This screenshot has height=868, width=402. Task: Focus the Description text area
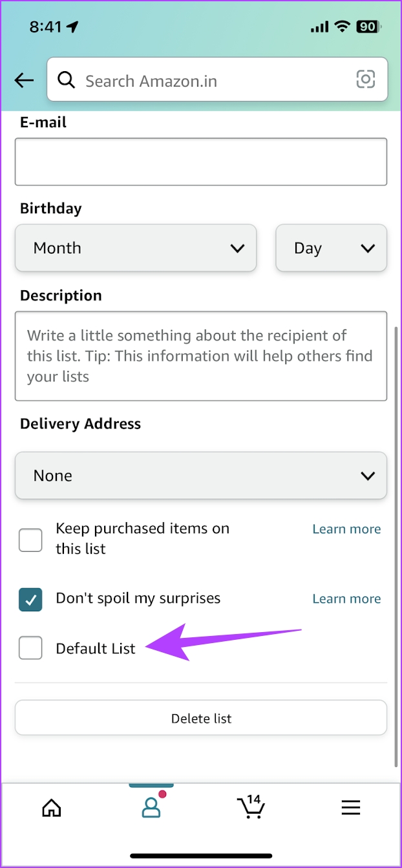click(x=201, y=356)
